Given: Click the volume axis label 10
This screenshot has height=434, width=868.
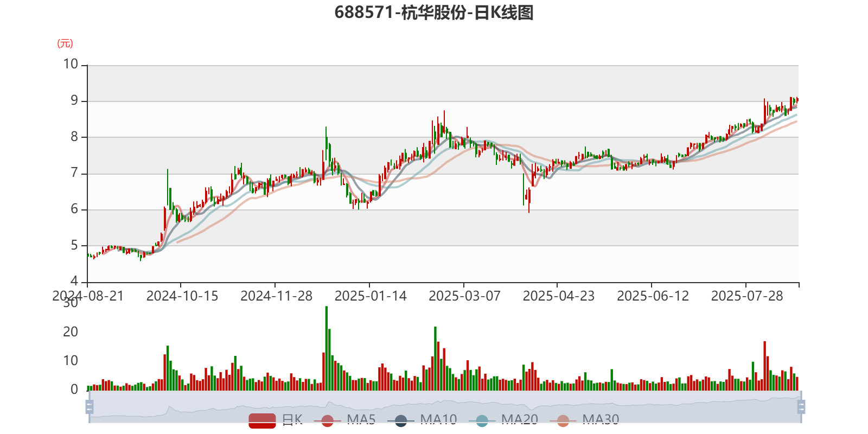Looking at the screenshot, I should click(71, 361).
